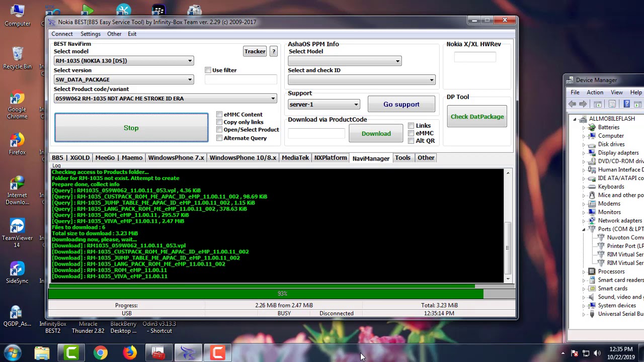Switch to Infinity BEST taskbar icon
644x362 pixels.
click(188, 353)
